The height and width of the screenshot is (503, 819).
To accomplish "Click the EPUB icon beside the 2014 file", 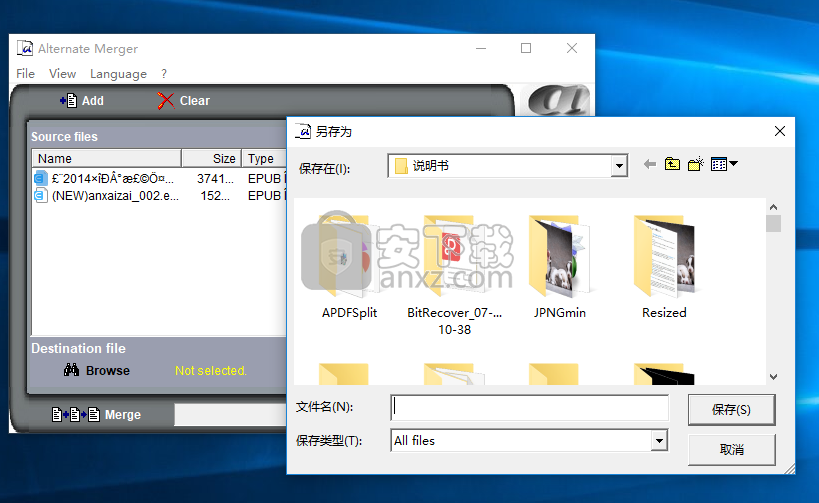I will point(41,178).
